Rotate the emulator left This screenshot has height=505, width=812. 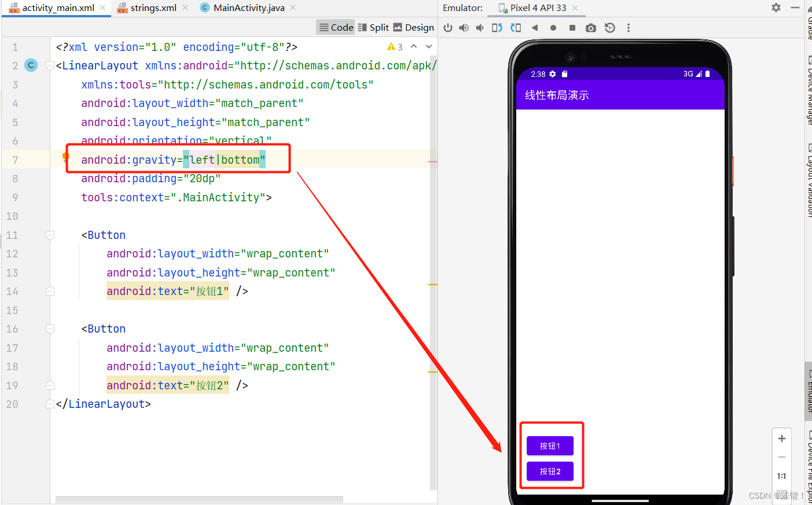497,28
